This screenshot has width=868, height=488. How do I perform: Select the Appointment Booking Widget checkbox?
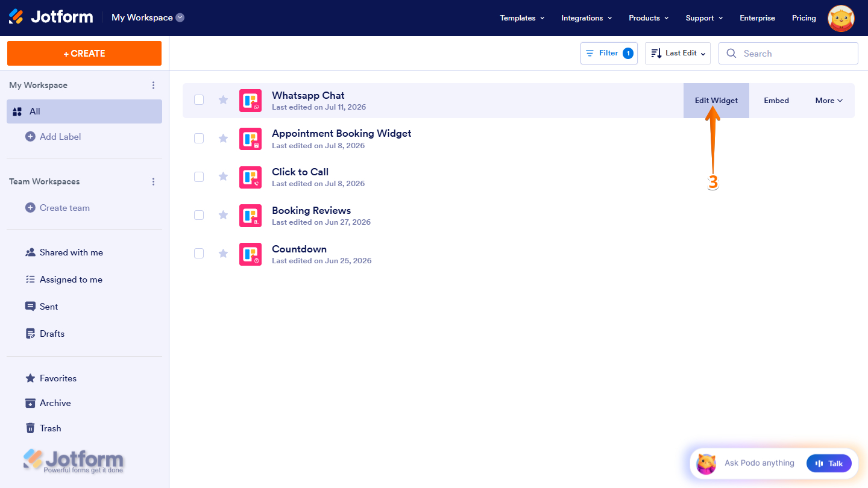coord(199,139)
